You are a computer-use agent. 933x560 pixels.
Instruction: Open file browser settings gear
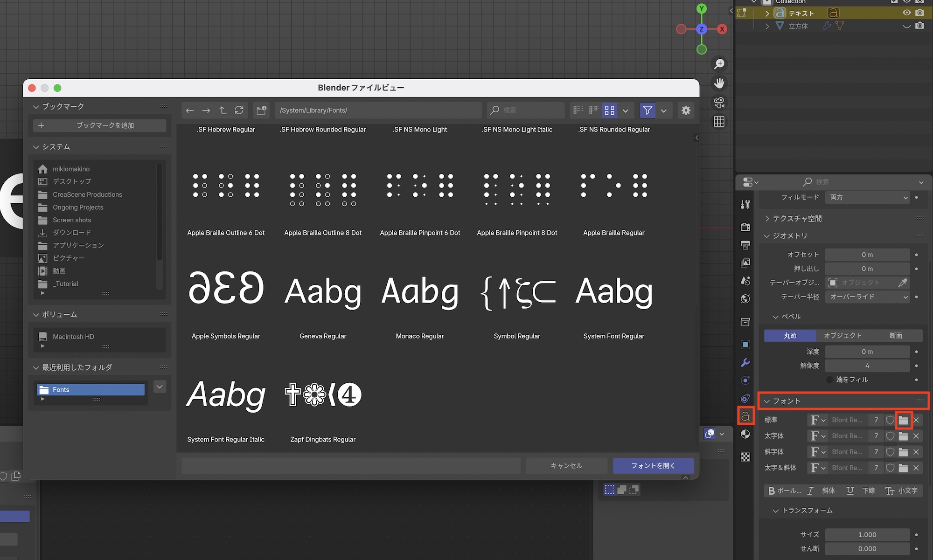[686, 111]
